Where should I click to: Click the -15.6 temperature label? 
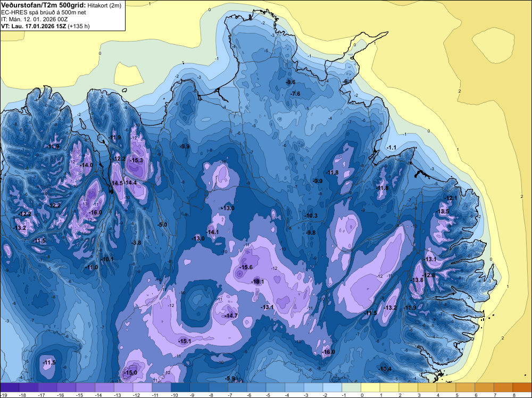pyautogui.click(x=246, y=267)
